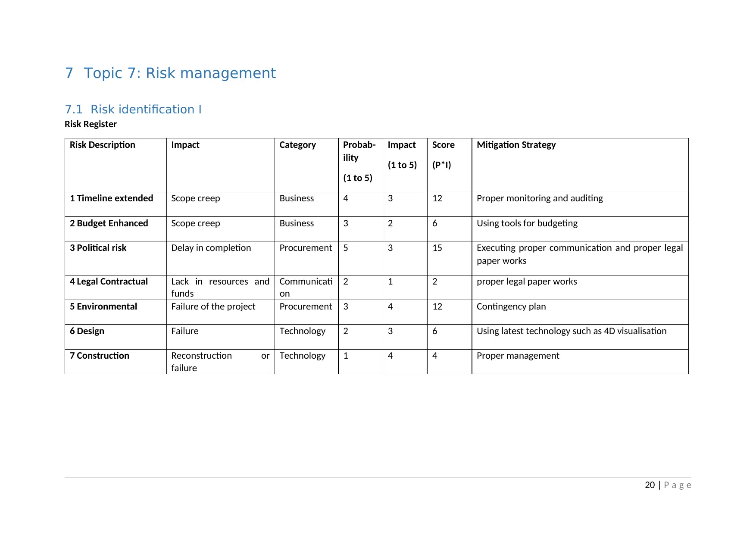Click the 'Risk Register' label
This screenshot has width=756, height=535.
[91, 124]
